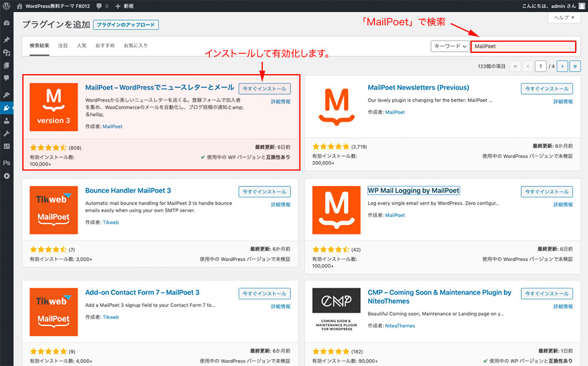The image size is (588, 366).
Task: Install WP Mail Logging by MailPoet
Action: tap(547, 191)
